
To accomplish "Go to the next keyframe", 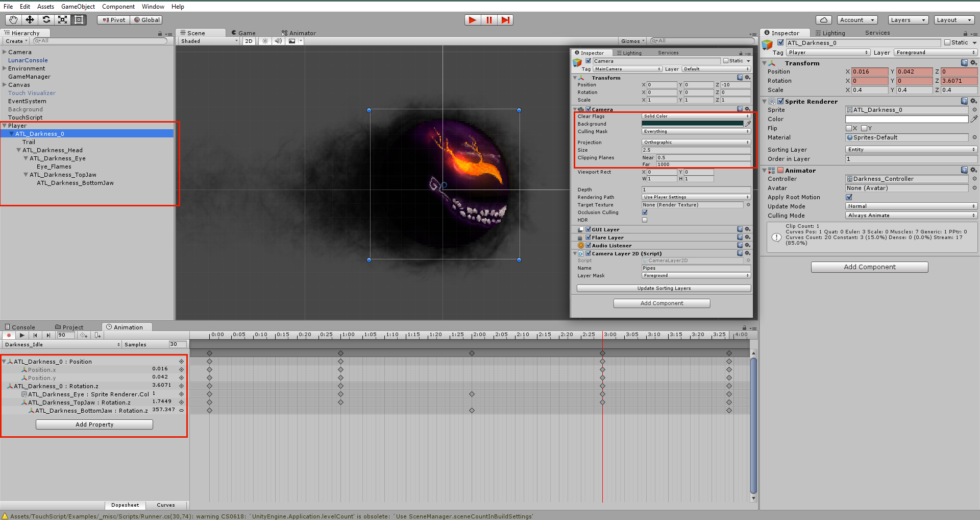I will pos(48,336).
